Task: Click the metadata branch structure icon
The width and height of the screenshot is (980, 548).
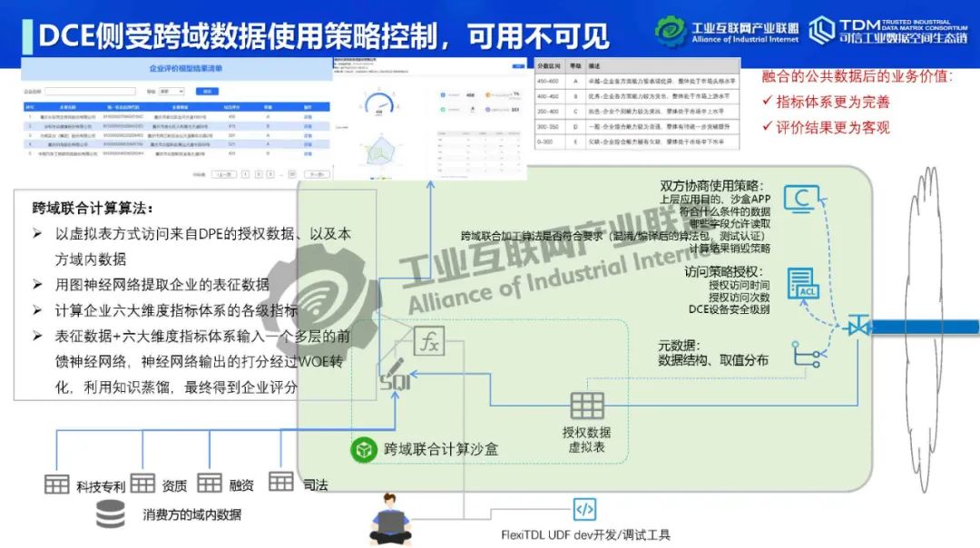Action: point(807,355)
